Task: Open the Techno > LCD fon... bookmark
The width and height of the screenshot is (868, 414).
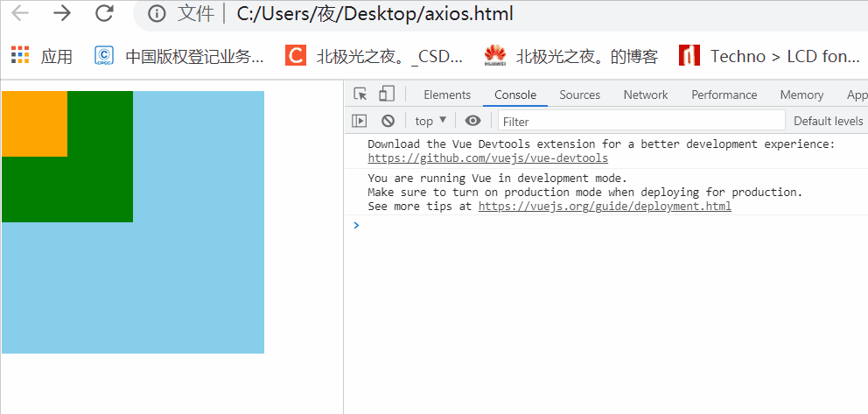Action: [769, 56]
